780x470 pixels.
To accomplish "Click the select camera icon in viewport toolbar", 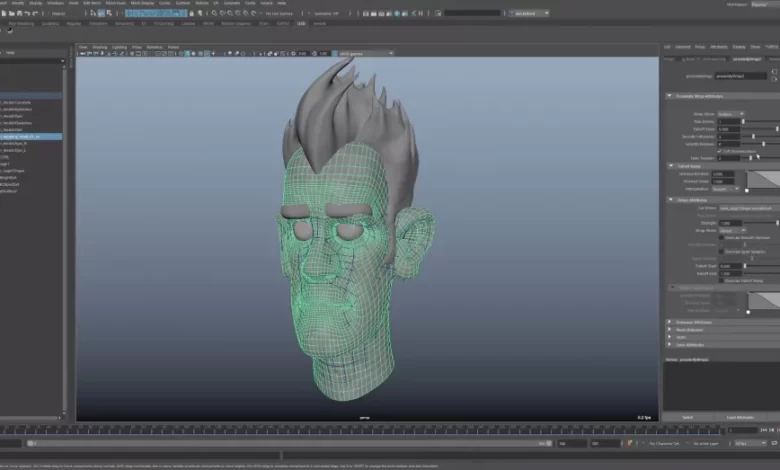I will pos(83,54).
